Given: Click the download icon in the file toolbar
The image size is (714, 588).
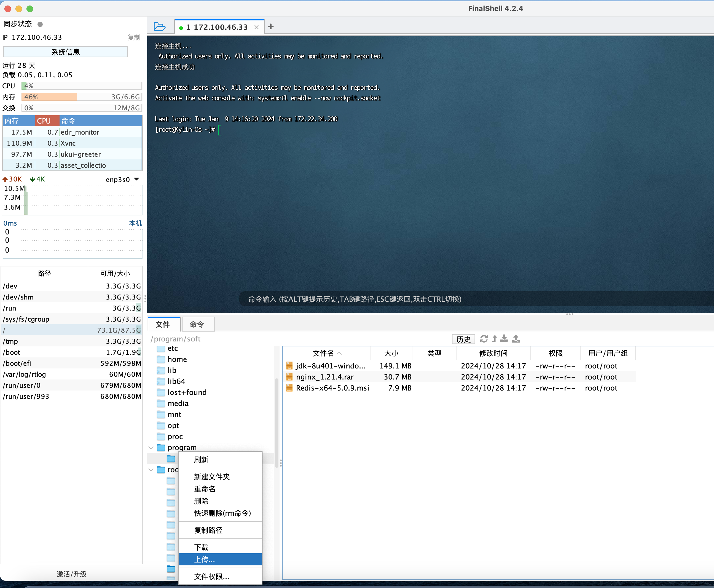Looking at the screenshot, I should [504, 339].
